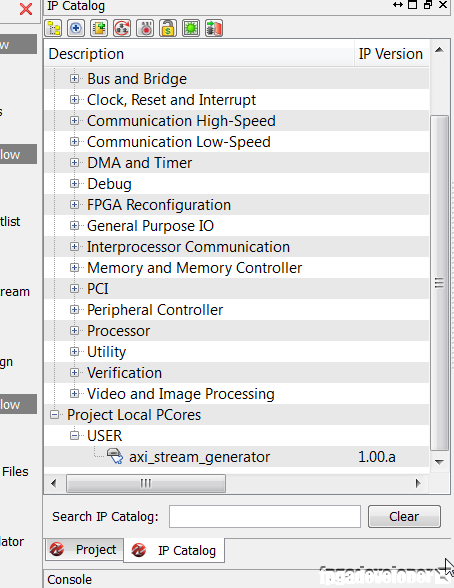Click the Search IP Catalog field
Screen dimensions: 454x588
coord(265,517)
